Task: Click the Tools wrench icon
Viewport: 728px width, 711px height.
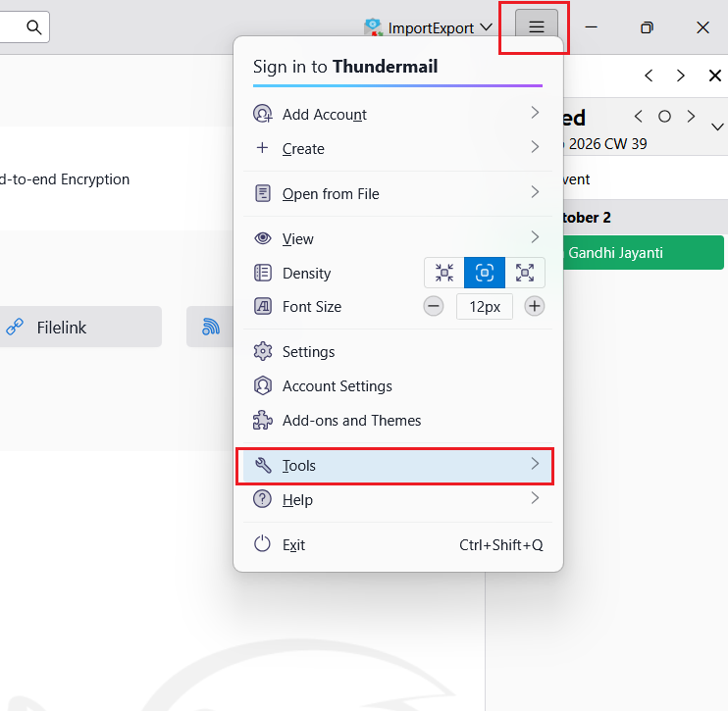Action: pos(262,465)
